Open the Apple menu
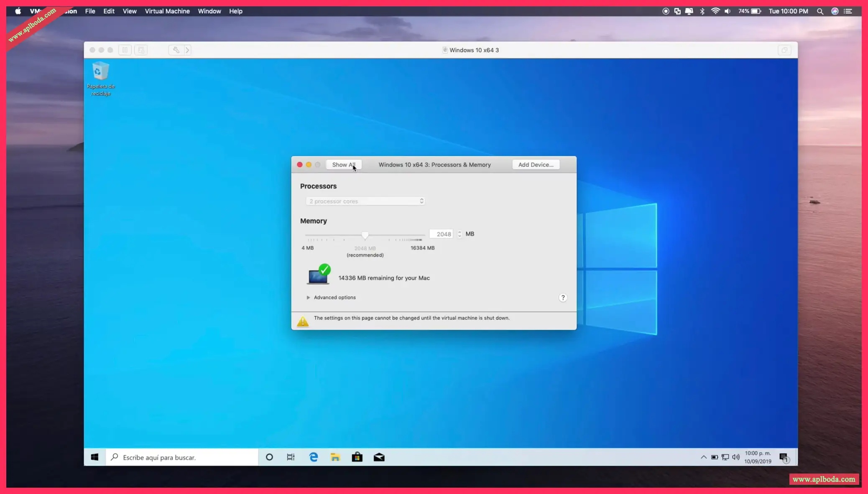This screenshot has height=494, width=868. (x=18, y=11)
